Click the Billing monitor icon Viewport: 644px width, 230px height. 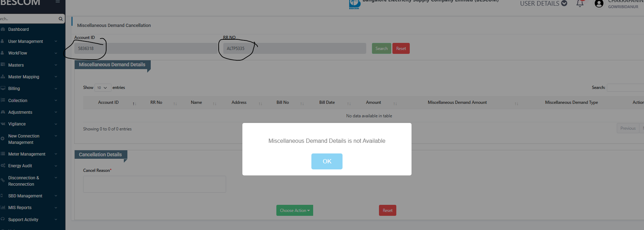(x=2, y=88)
